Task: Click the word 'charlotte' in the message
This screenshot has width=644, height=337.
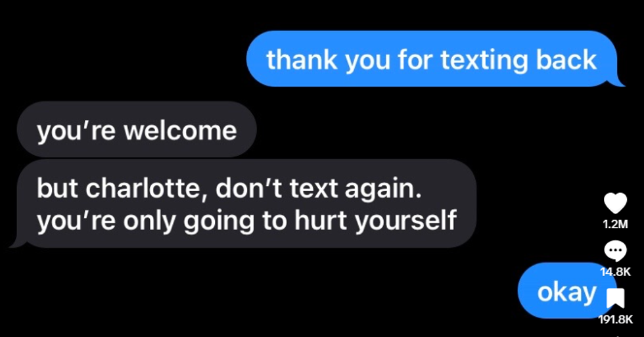Action: coord(143,189)
